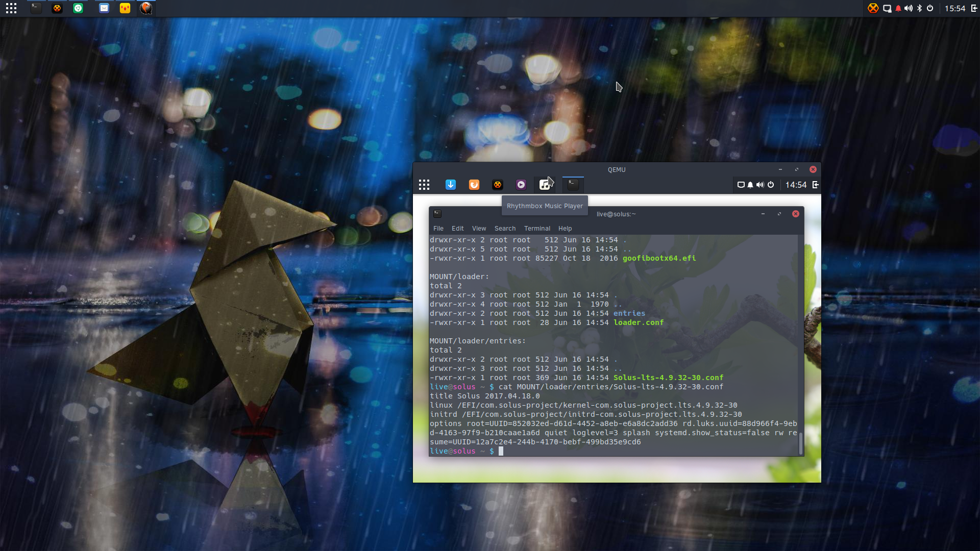
Task: Click the host clock showing 15:54
Action: pos(954,8)
